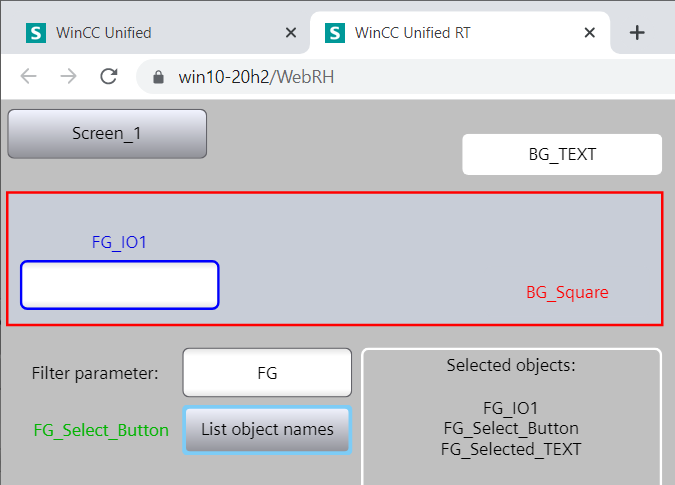Close the WinCC Unified RT tab

click(x=590, y=33)
